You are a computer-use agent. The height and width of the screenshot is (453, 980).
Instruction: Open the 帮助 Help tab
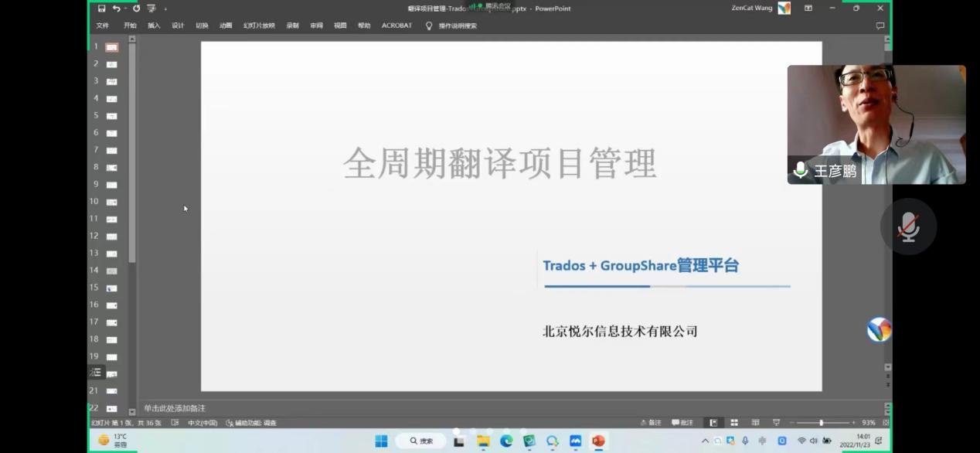click(364, 26)
